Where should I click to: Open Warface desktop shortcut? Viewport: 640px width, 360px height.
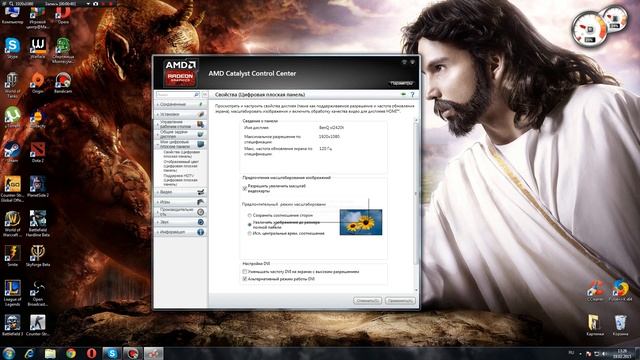coord(38,48)
